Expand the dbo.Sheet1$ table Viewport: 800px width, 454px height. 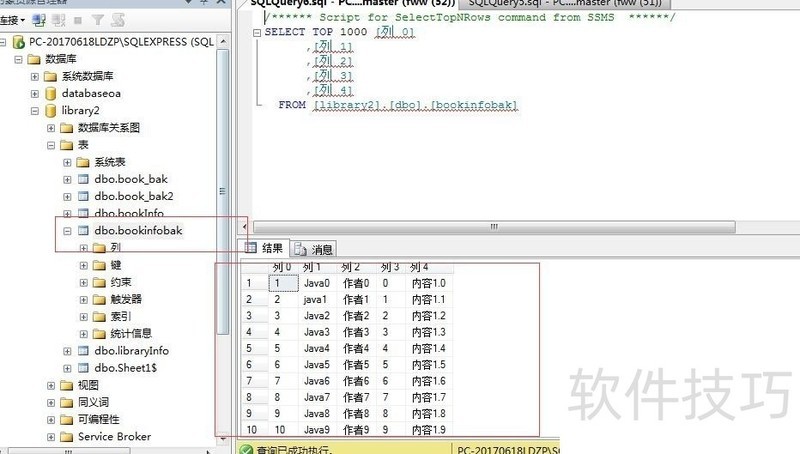[67, 368]
